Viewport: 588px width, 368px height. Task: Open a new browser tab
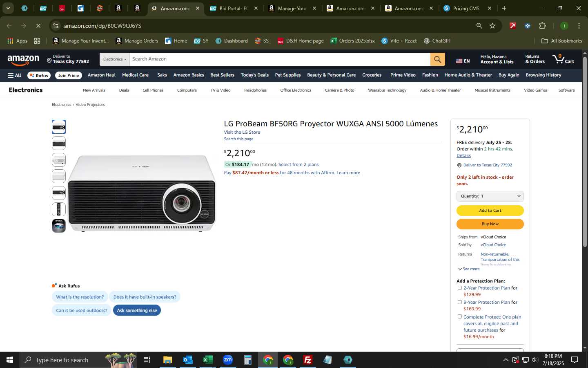pos(504,8)
